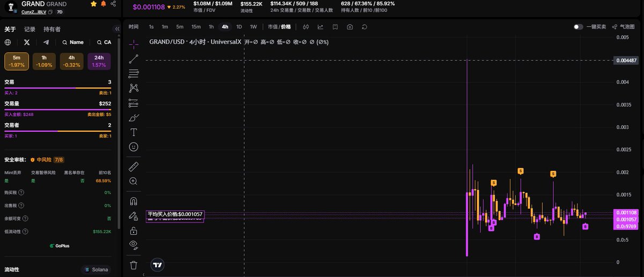Viewport: 644px width, 277px height.
Task: Collapse the left info panel
Action: (x=117, y=29)
